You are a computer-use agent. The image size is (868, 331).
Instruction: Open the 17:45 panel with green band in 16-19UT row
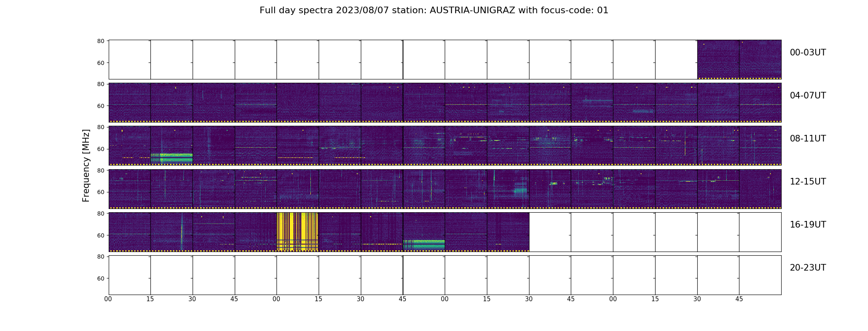[424, 232]
